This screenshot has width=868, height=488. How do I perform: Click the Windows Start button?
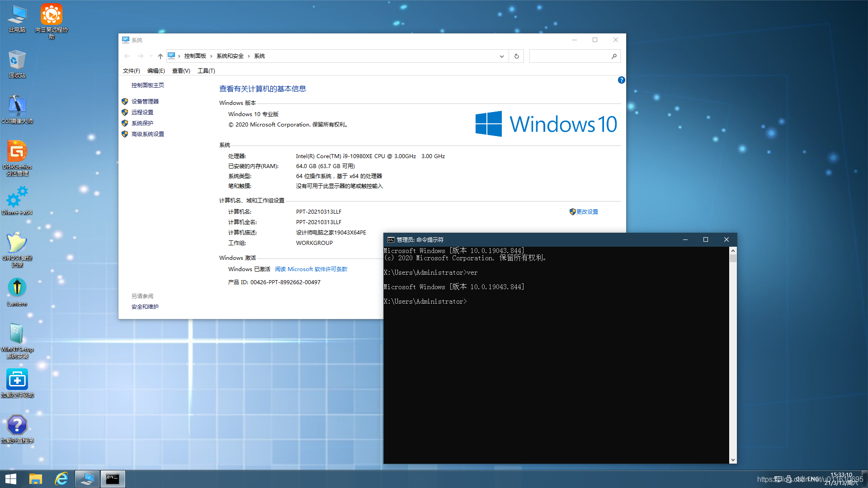click(x=11, y=479)
